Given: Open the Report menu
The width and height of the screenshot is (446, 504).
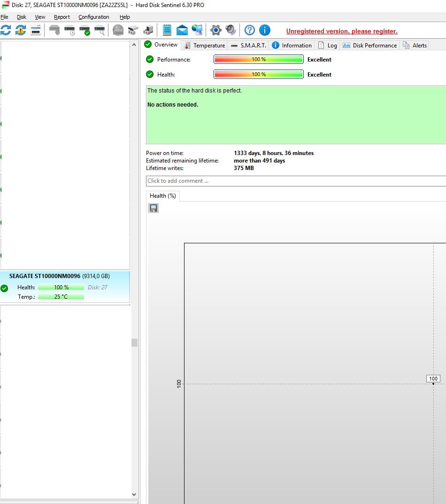Looking at the screenshot, I should [62, 17].
